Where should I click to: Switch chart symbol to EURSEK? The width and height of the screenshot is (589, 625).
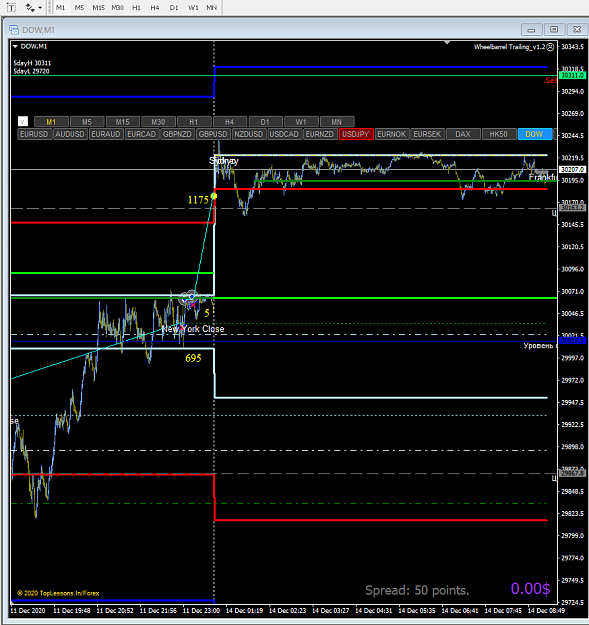[x=427, y=134]
